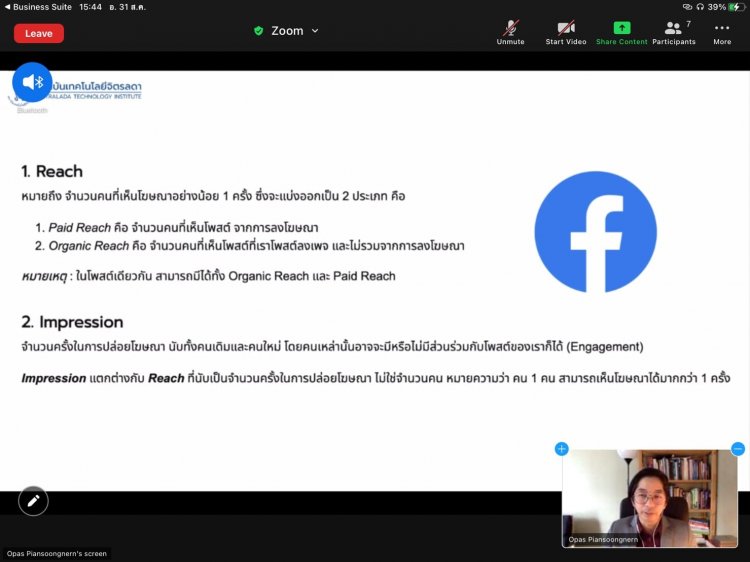Click the green shield security icon
The width and height of the screenshot is (750, 562).
click(258, 31)
